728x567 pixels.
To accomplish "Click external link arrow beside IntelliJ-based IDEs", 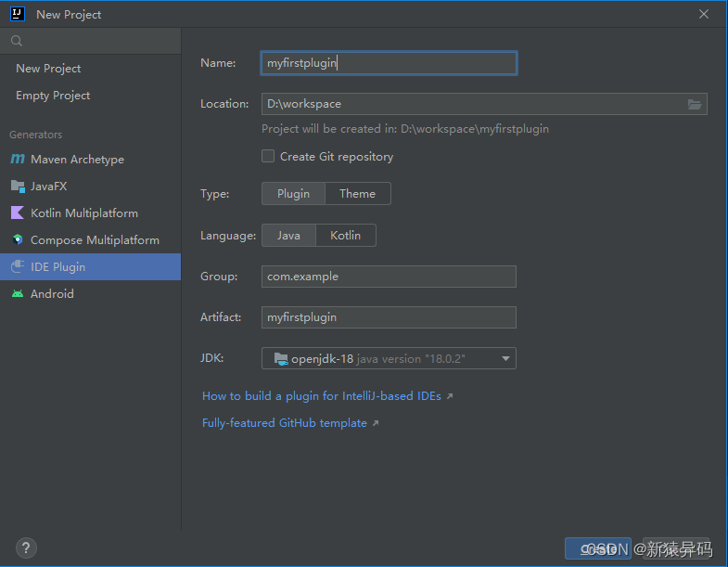I will click(450, 396).
